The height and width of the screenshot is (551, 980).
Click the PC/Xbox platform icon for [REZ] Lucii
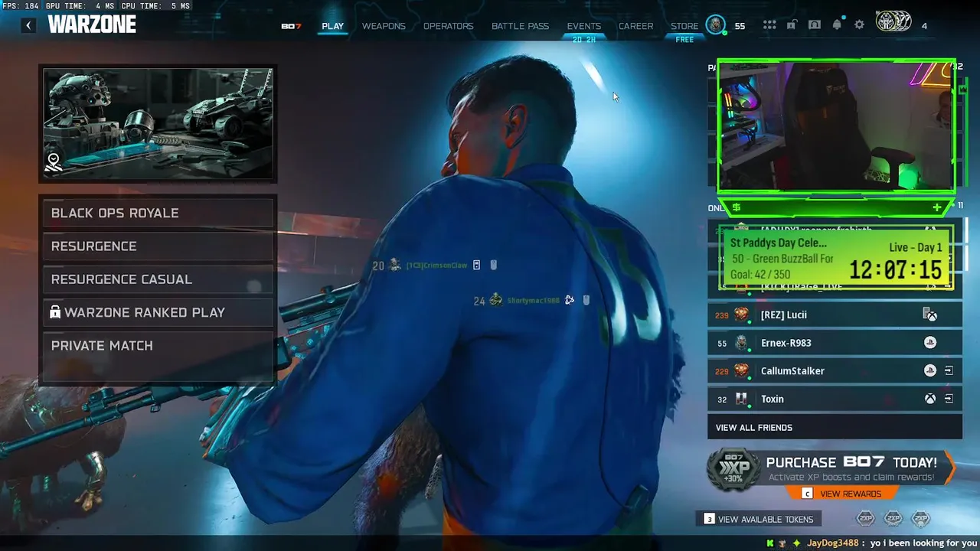930,315
